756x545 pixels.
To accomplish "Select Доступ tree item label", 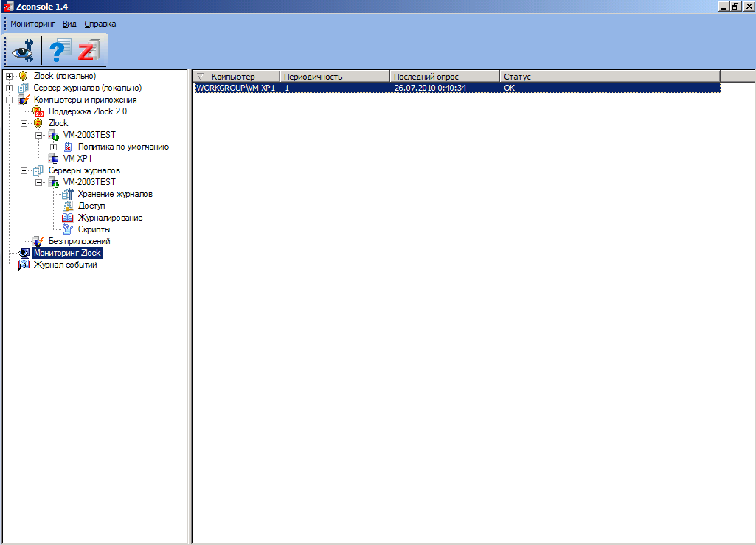I will pos(91,206).
